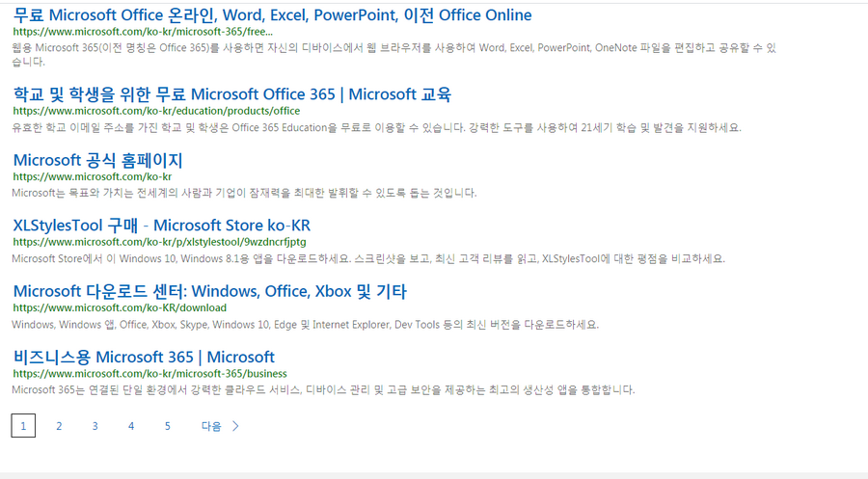The height and width of the screenshot is (479, 868).
Task: Click the education/products/office URL
Action: (156, 111)
